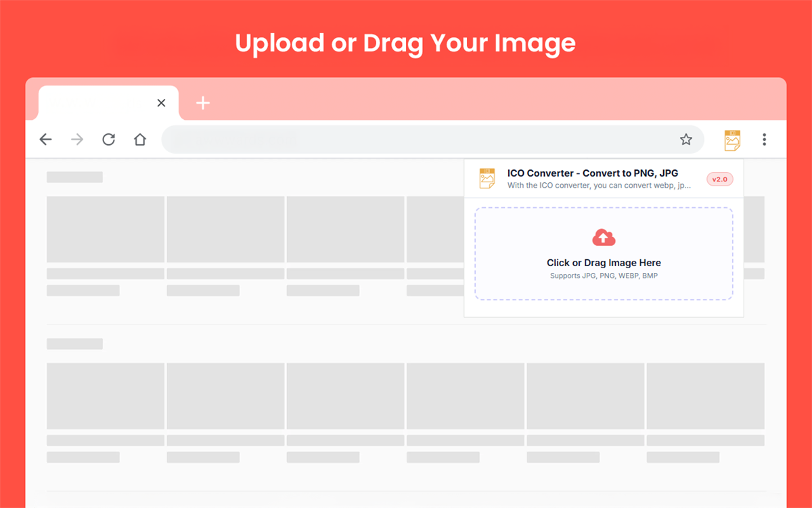Click 'ICO Converter - Convert to PNG, JPG' title
This screenshot has width=812, height=508.
[593, 173]
